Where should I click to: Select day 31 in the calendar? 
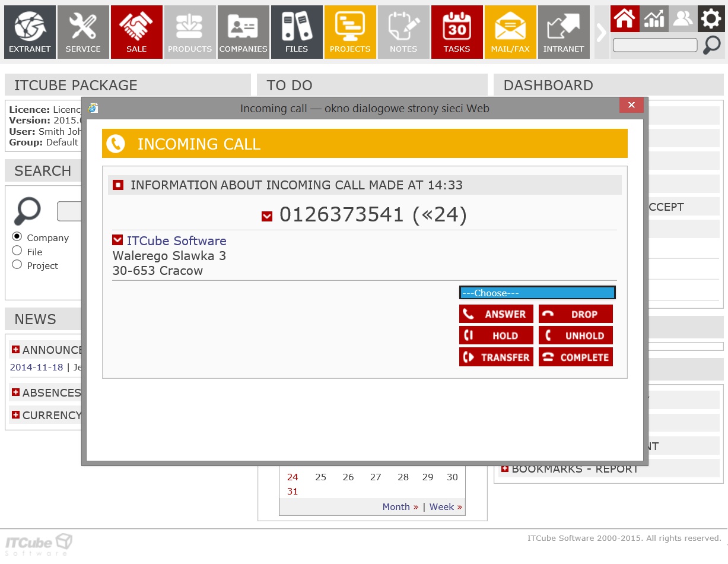tap(293, 491)
